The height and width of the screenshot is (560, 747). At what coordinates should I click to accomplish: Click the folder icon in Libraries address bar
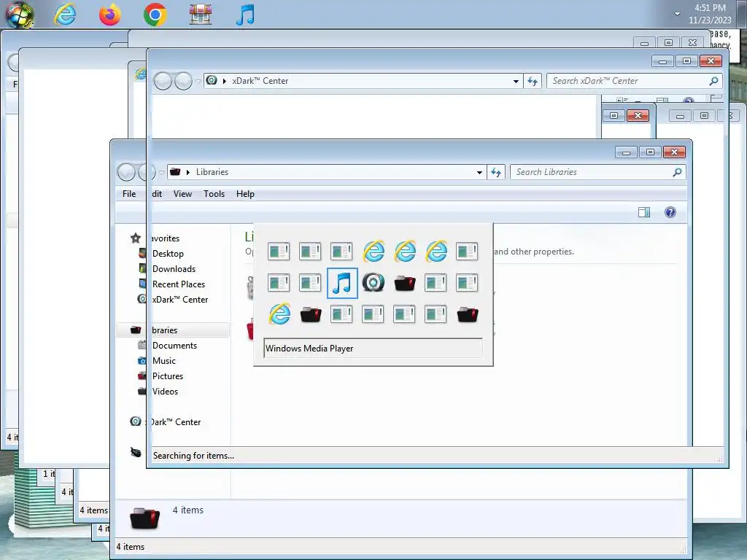click(x=175, y=171)
